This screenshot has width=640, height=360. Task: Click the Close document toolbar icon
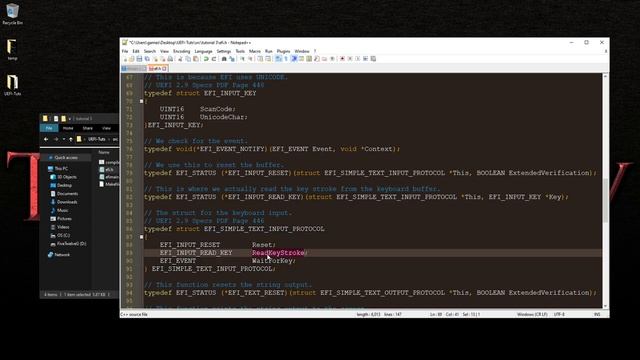pos(155,59)
